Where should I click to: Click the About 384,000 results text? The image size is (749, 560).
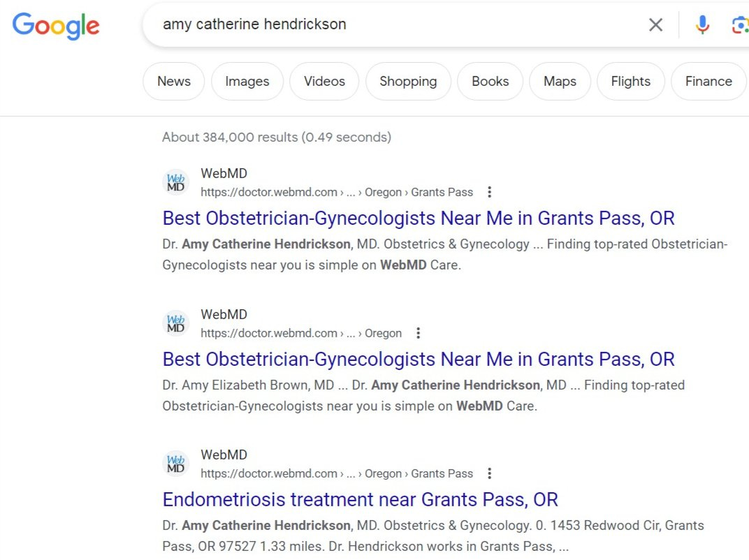[277, 137]
